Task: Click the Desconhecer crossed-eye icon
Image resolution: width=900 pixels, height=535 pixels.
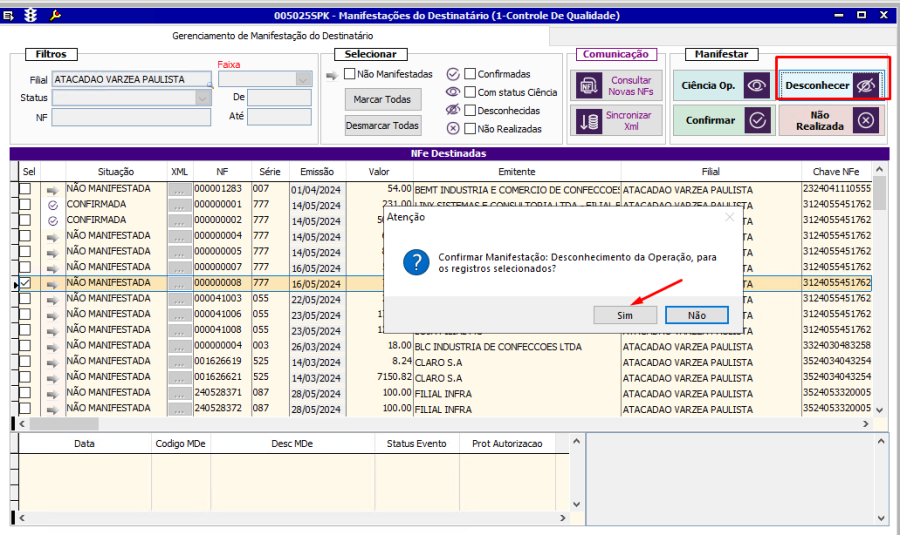Action: (x=866, y=86)
